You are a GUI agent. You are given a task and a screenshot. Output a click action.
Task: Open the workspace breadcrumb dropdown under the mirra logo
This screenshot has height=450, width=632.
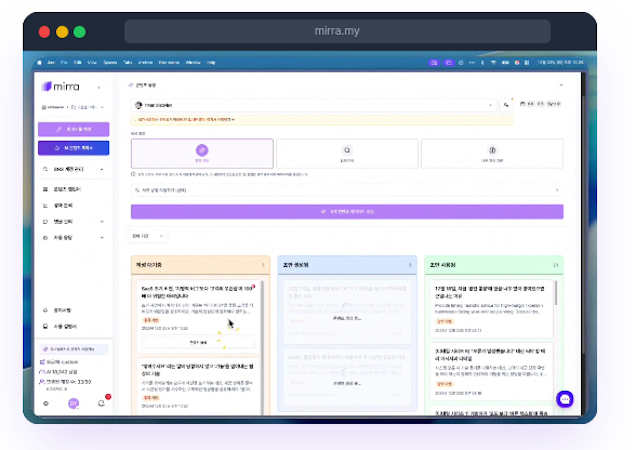(x=73, y=107)
